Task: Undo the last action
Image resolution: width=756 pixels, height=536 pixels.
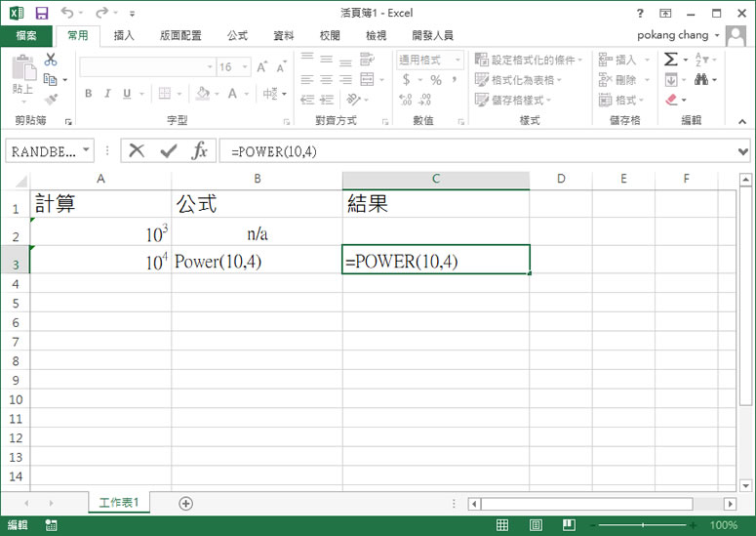Action: [x=67, y=13]
